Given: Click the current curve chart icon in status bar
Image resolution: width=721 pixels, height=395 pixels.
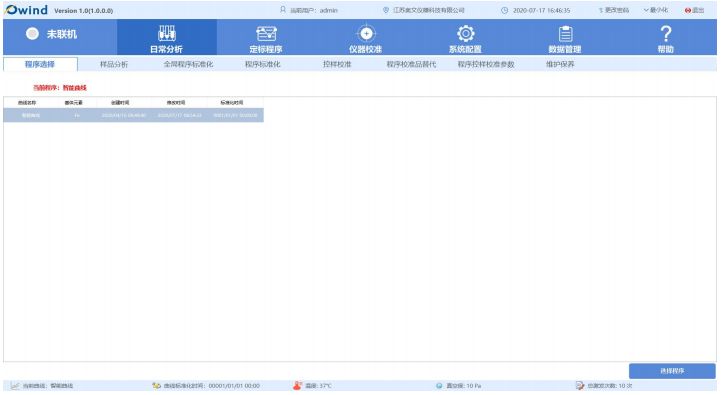Looking at the screenshot, I should [15, 385].
